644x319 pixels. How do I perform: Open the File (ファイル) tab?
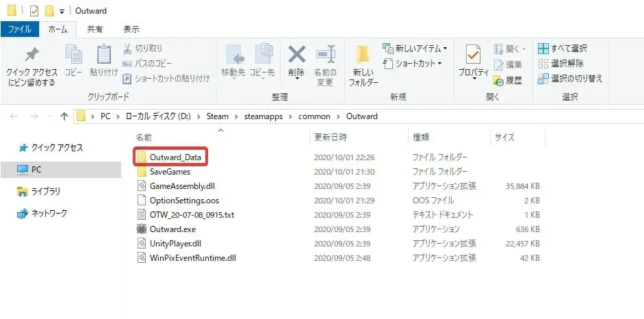pyautogui.click(x=19, y=29)
